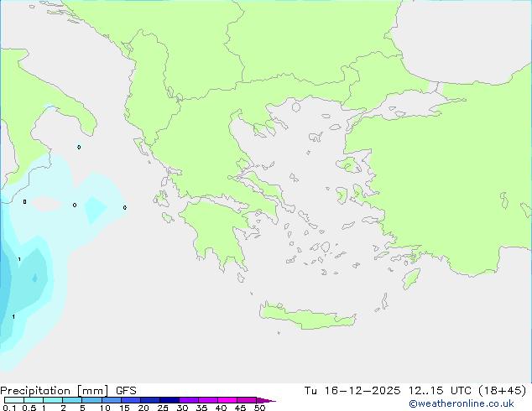
Task: Click the 40–45 mm magenta legend swatch
Action: [x=227, y=400]
